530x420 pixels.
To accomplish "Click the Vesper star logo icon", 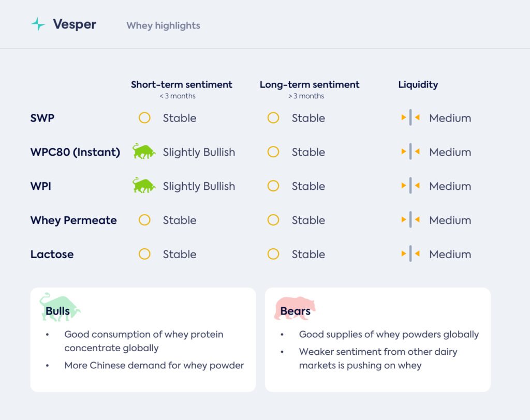I will [38, 24].
